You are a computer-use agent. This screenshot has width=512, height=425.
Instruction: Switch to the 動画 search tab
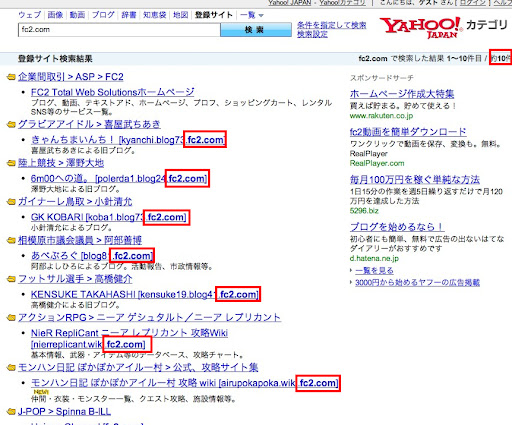77,15
